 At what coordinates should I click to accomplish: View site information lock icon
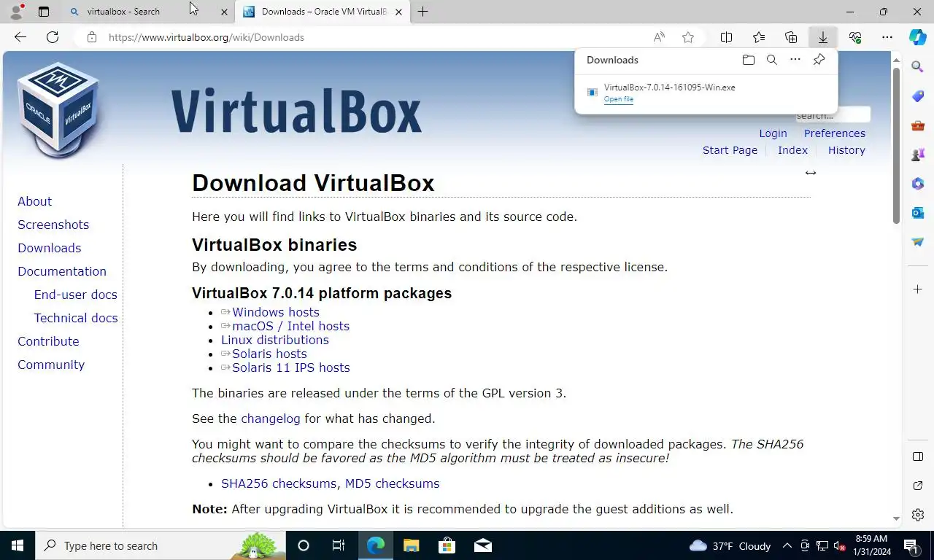tap(92, 37)
